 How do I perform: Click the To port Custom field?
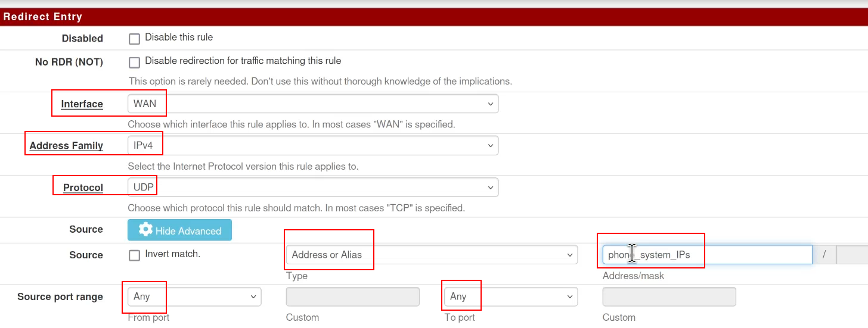pyautogui.click(x=669, y=296)
